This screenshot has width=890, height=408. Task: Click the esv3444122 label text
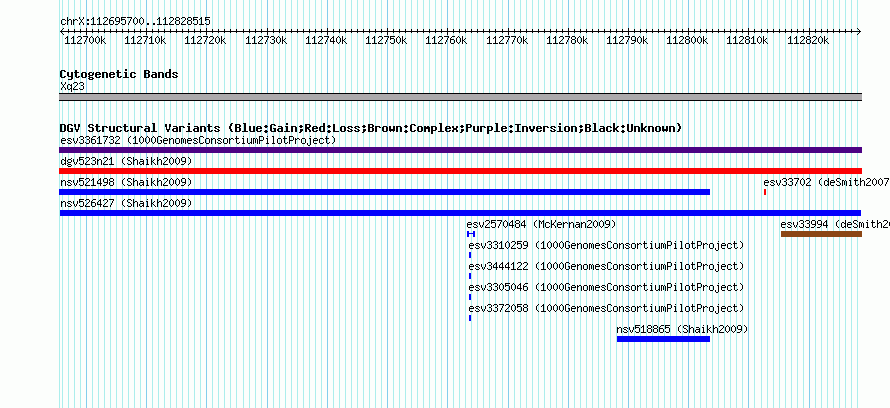(606, 266)
